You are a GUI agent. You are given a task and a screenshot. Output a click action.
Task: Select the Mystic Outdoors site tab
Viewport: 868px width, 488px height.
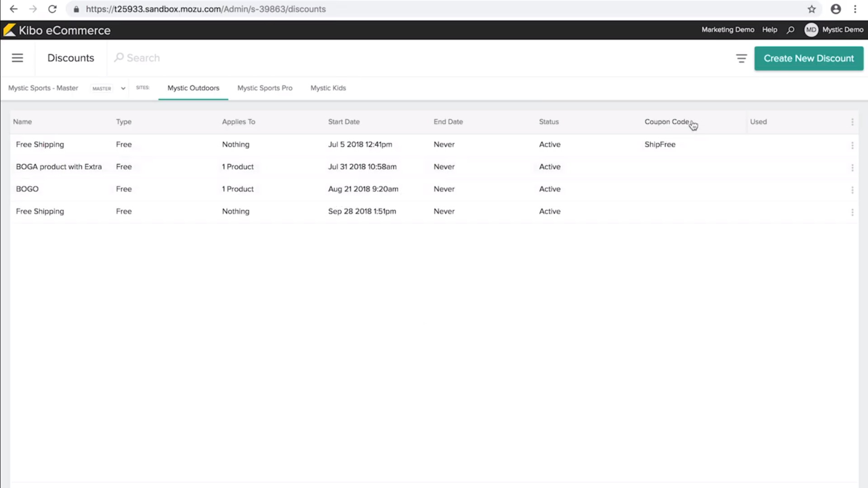point(193,88)
